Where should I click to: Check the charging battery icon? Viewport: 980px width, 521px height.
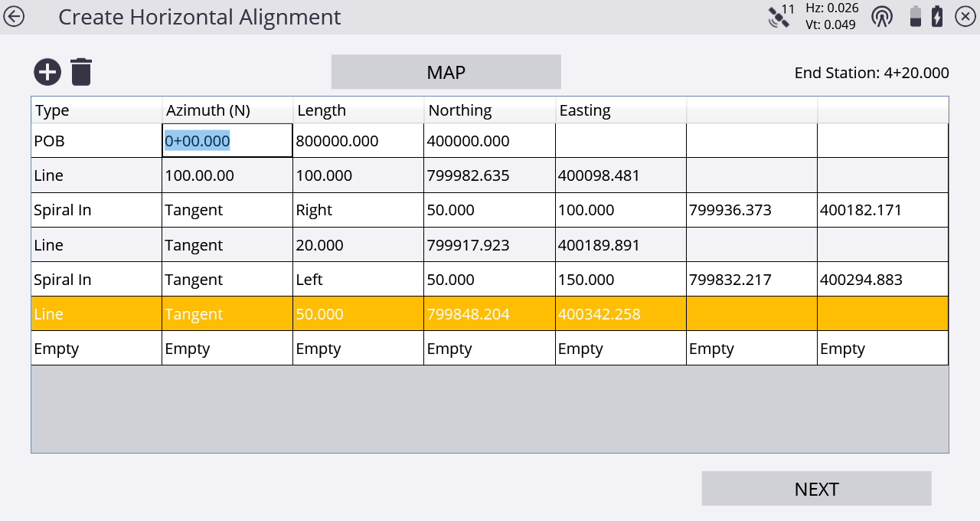pos(937,16)
